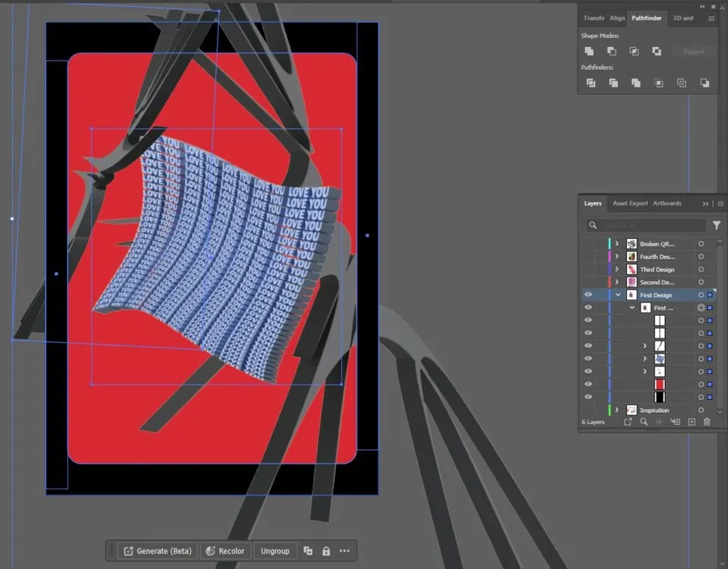Click the target circle of Inspiration layer
Viewport: 728px width, 569px height.
click(701, 410)
